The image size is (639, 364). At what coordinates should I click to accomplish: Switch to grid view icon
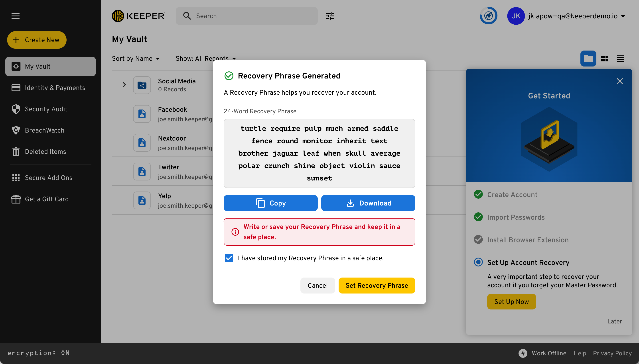click(604, 59)
